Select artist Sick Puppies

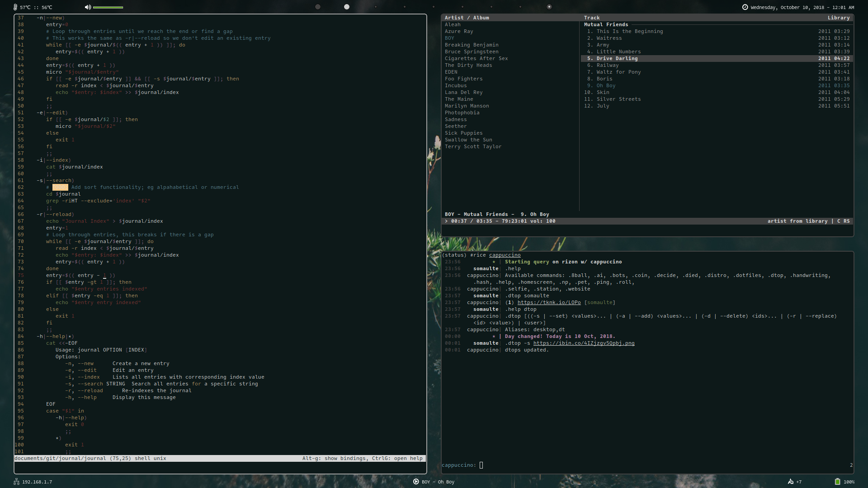[463, 133]
